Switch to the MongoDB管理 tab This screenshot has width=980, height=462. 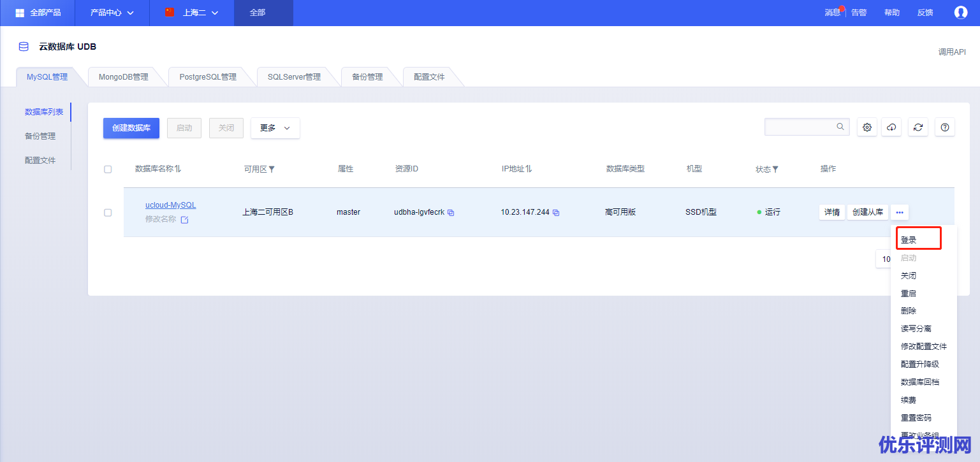(123, 77)
